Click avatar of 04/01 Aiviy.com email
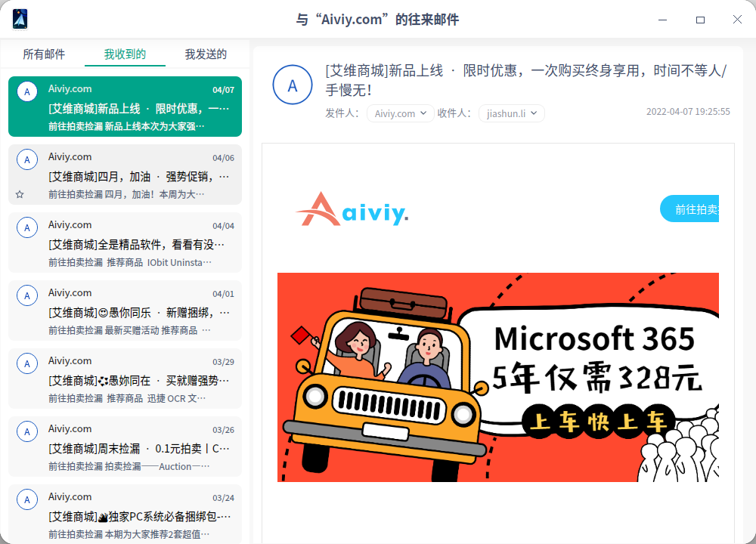 click(27, 295)
